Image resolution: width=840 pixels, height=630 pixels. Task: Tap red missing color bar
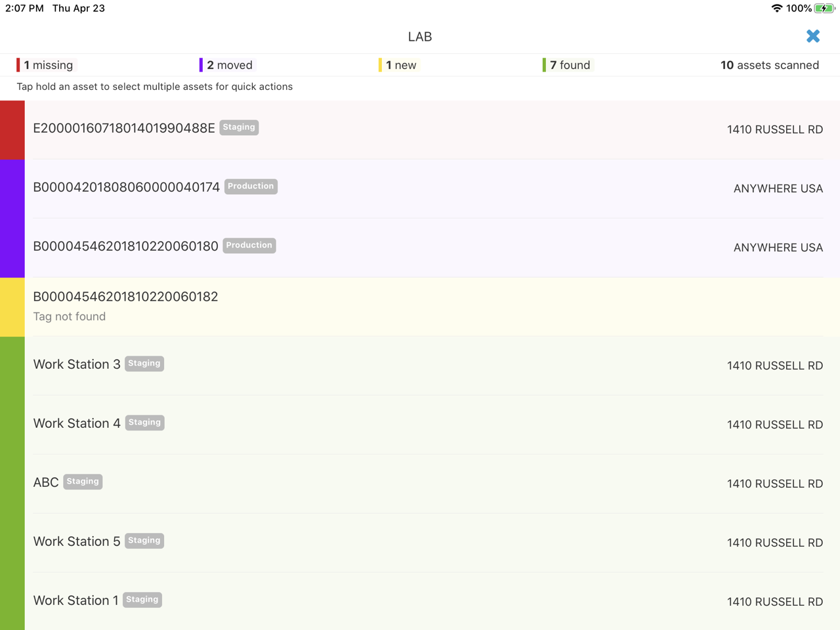click(x=12, y=130)
